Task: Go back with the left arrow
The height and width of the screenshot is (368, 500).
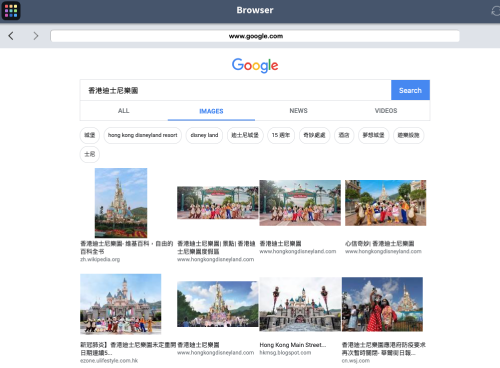Action: [11, 36]
